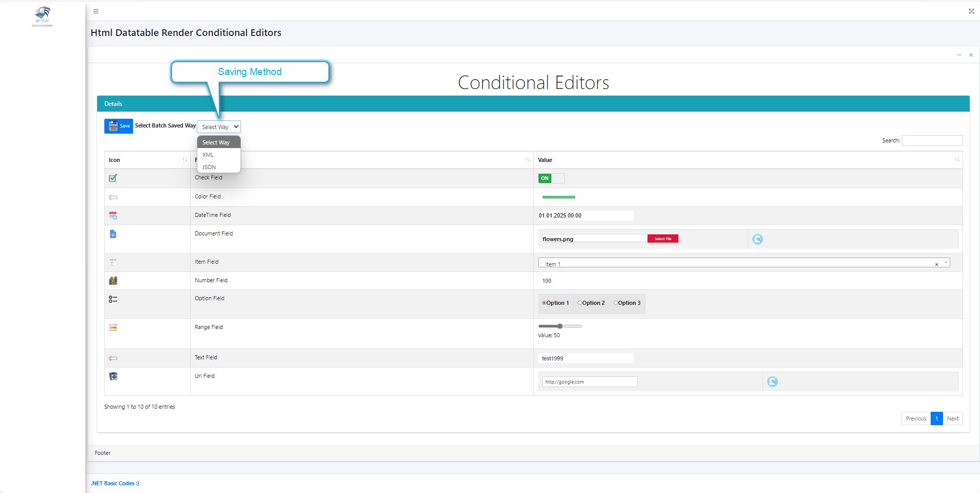Click the Value: 50 range readout
This screenshot has width=980, height=493.
549,335
